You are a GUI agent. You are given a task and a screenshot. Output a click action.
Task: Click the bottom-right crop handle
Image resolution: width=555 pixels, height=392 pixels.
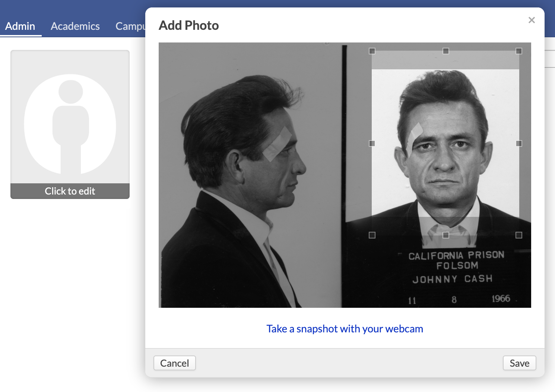pos(519,235)
